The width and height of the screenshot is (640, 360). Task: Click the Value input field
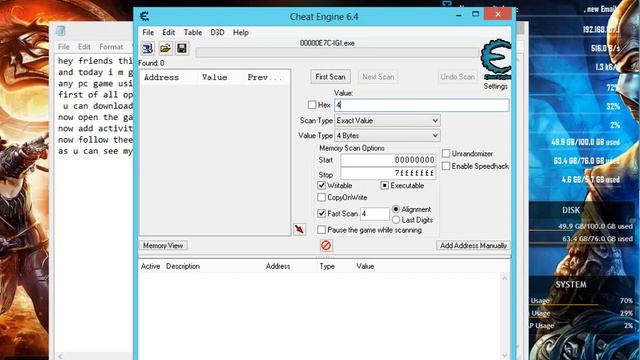[x=422, y=105]
